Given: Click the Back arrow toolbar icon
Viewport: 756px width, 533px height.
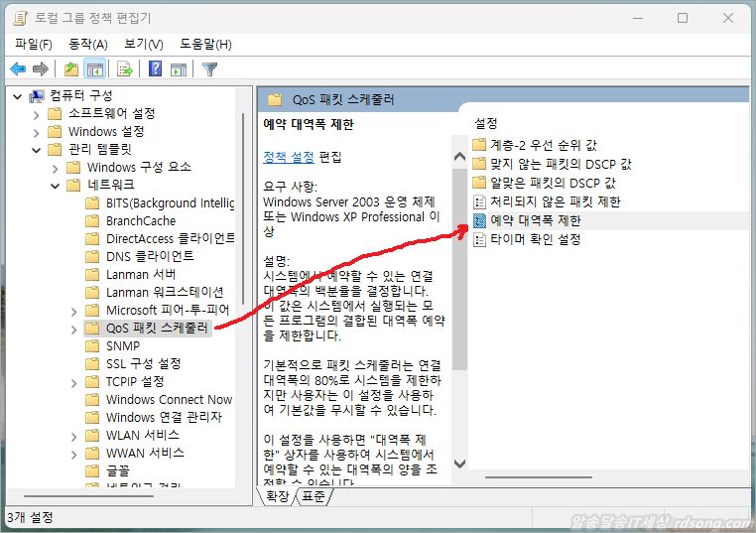Looking at the screenshot, I should [18, 68].
